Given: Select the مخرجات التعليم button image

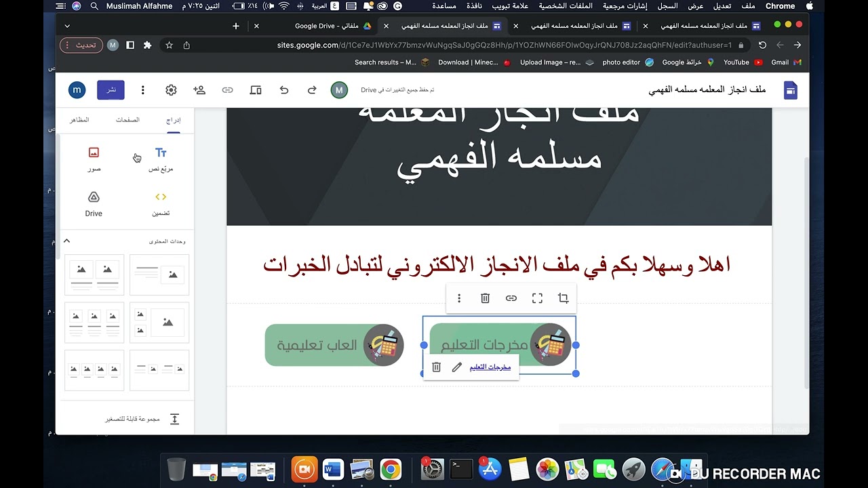Looking at the screenshot, I should pyautogui.click(x=500, y=345).
